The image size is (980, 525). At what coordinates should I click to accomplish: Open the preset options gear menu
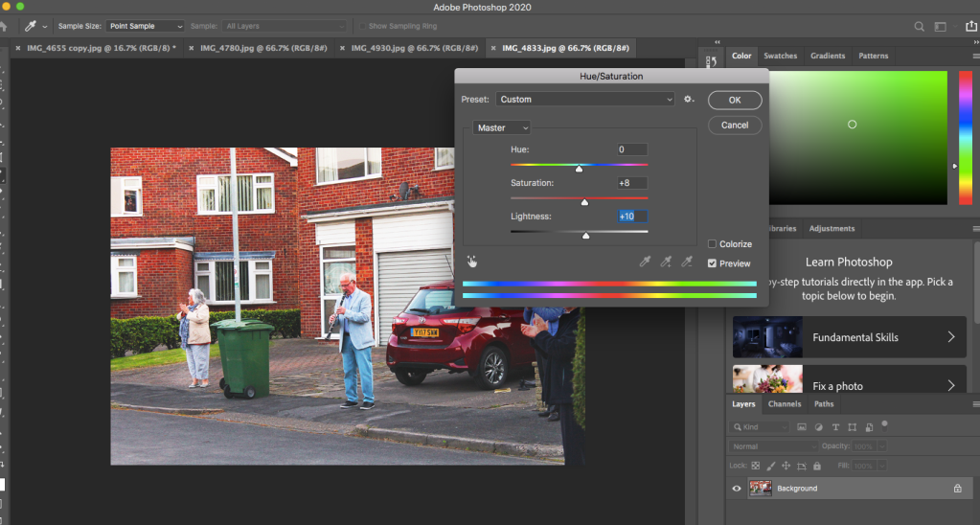(x=688, y=100)
